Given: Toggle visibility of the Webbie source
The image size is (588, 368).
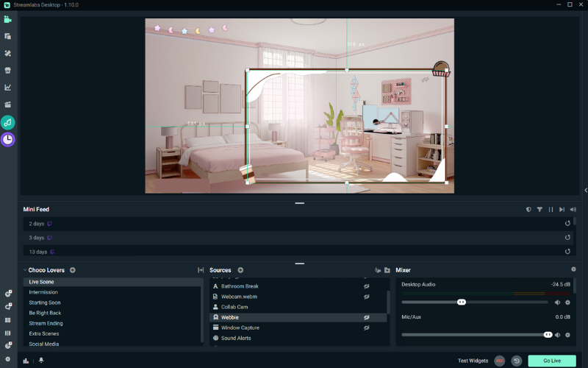Looking at the screenshot, I should (x=366, y=317).
